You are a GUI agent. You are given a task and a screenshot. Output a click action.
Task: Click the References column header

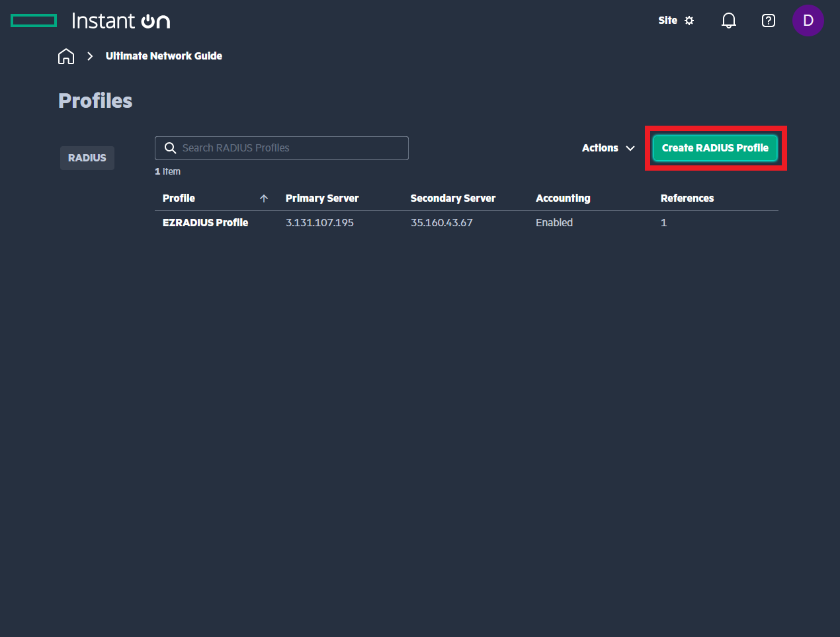[687, 198]
